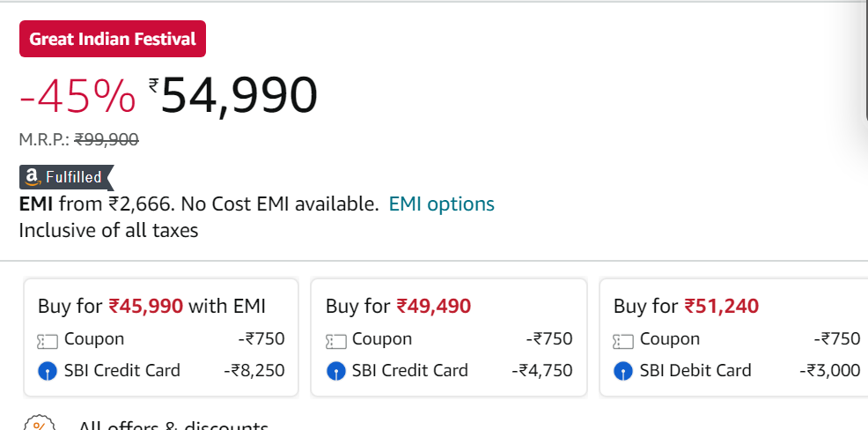
Task: Open the EMI options link
Action: pyautogui.click(x=441, y=204)
